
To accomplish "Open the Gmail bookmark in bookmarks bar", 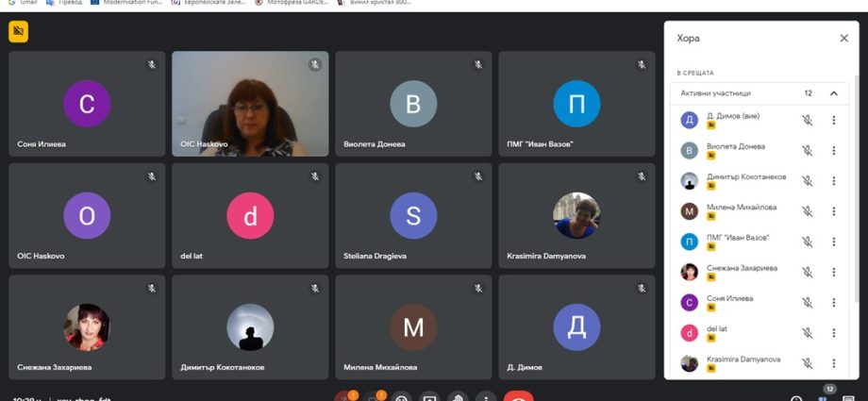I will pos(24,2).
